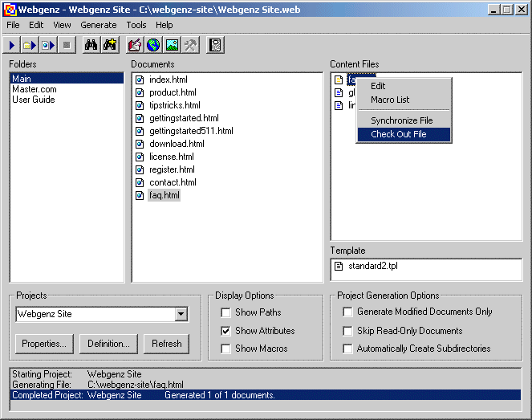Enable the Show Macros checkbox
Image resolution: width=532 pixels, height=420 pixels.
225,349
